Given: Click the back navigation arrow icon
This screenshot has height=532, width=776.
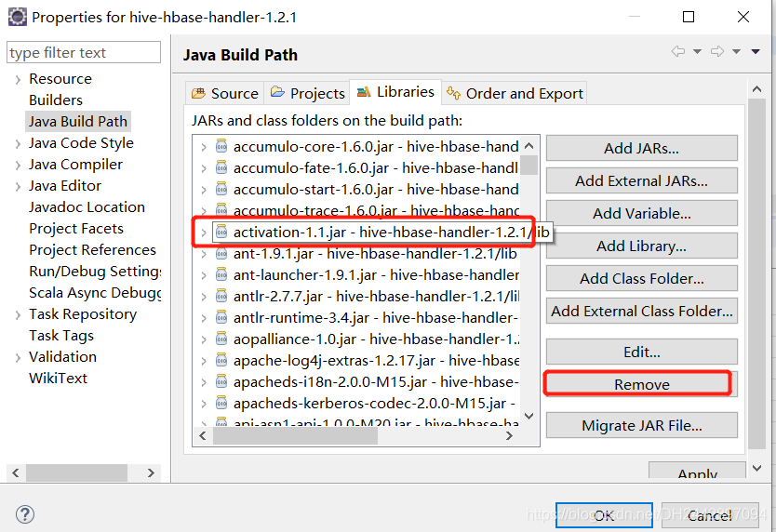Looking at the screenshot, I should 678,51.
